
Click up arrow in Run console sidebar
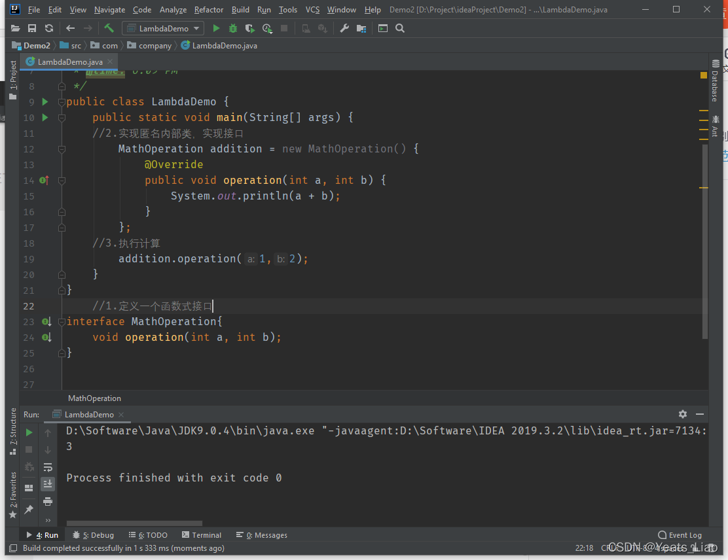click(48, 432)
